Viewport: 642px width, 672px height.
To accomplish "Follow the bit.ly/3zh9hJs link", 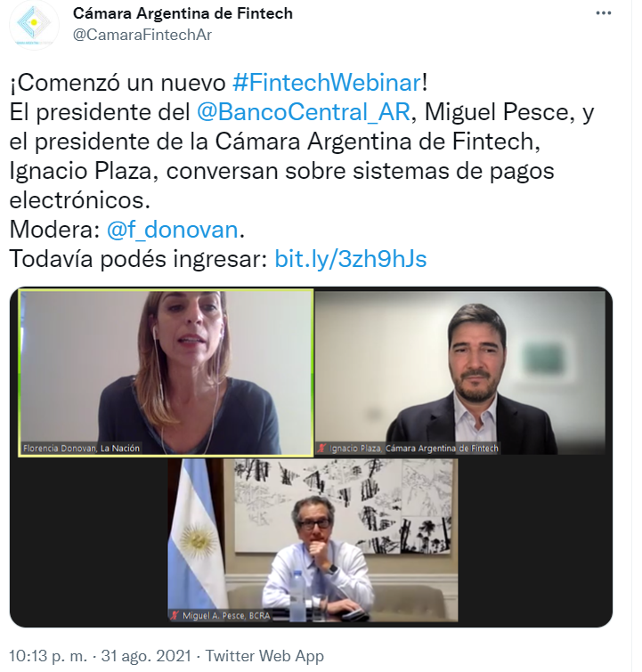I will pos(350,258).
